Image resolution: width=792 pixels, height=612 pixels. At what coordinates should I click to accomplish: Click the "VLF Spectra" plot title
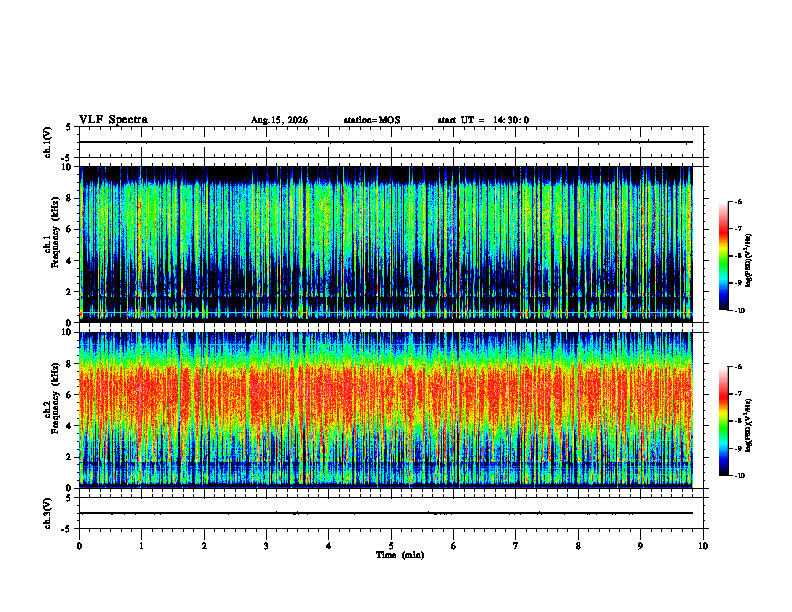click(x=113, y=120)
